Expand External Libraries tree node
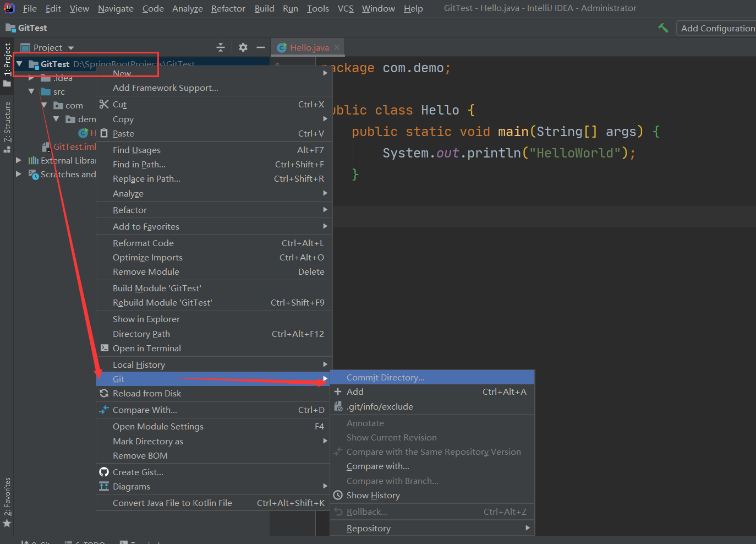Screen dimensions: 756x544 (x=19, y=160)
